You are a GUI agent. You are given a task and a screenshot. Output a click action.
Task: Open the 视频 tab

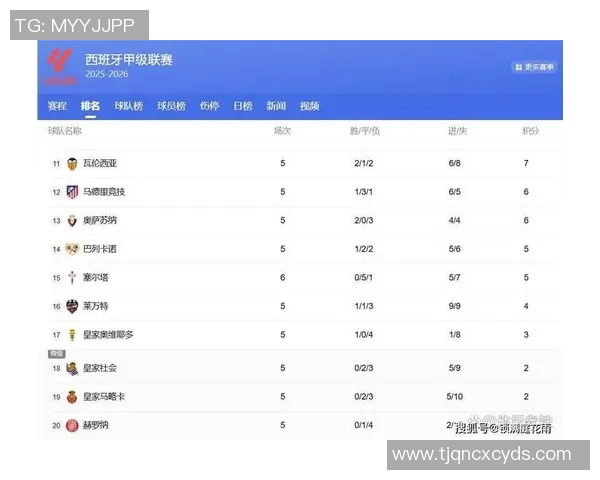[x=310, y=106]
